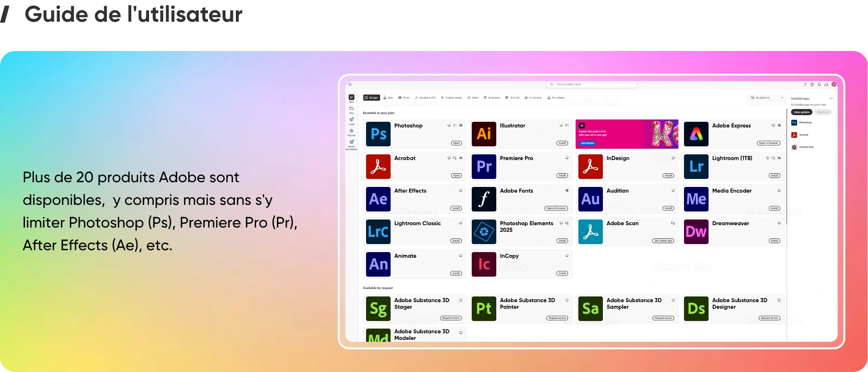Open Stock & Marketplace in sidebar
Viewport: 868px width, 372px height.
[x=351, y=144]
